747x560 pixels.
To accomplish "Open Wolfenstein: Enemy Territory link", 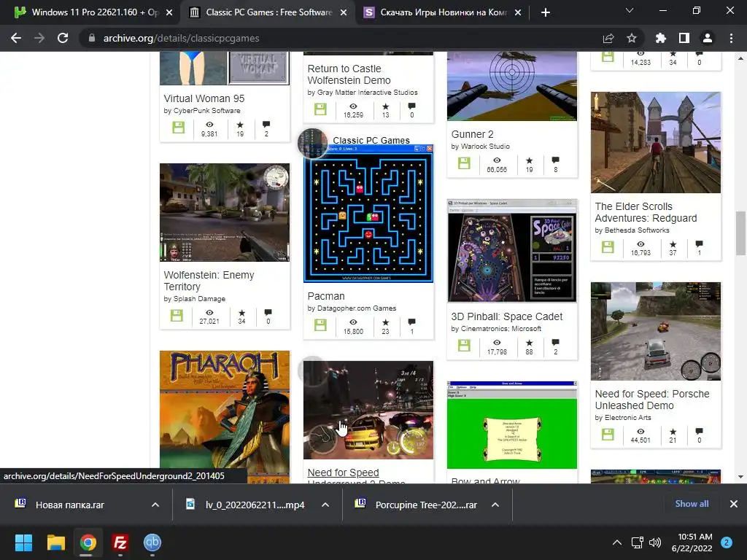I will [x=209, y=281].
